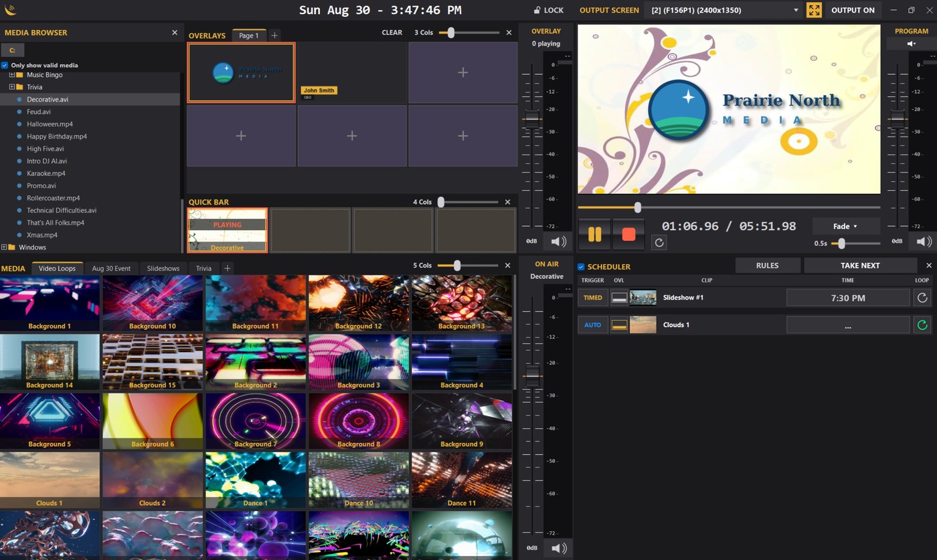Click the Overlay volume fader
The width and height of the screenshot is (937, 560).
coord(531,120)
